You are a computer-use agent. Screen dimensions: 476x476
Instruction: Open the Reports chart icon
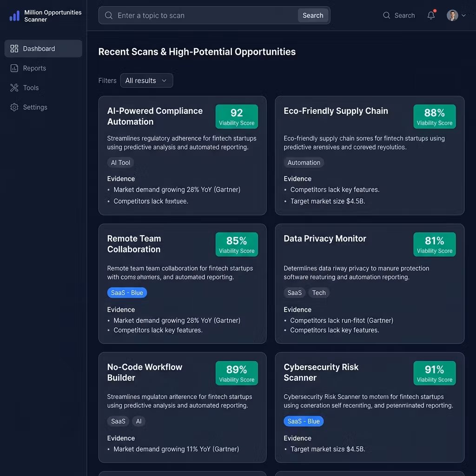[14, 68]
